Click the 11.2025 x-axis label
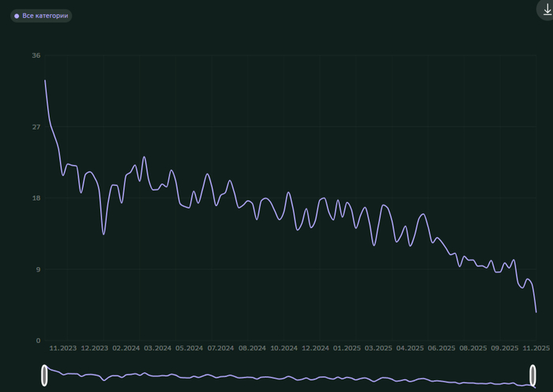The height and width of the screenshot is (392, 553). point(536,348)
